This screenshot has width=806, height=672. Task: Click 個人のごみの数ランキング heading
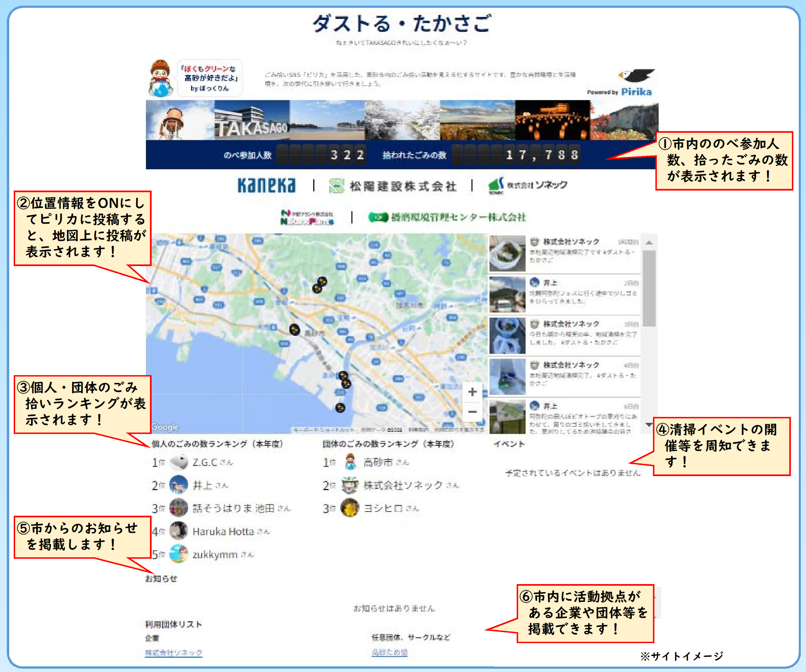click(217, 444)
